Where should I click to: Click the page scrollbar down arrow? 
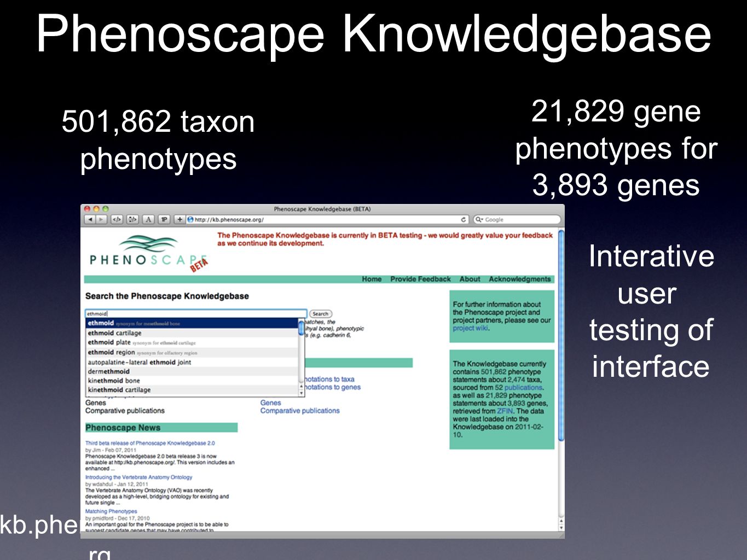pyautogui.click(x=561, y=527)
